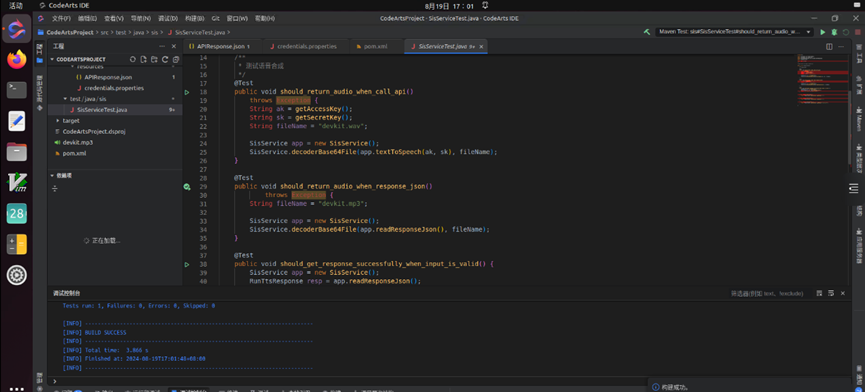
Task: Collapse the resources folder in explorer
Action: point(72,67)
